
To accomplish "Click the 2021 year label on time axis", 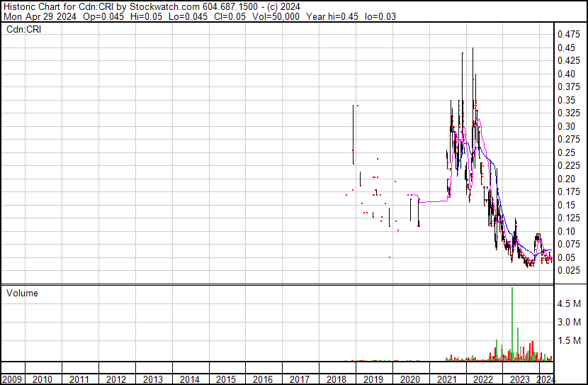I will click(x=447, y=379).
